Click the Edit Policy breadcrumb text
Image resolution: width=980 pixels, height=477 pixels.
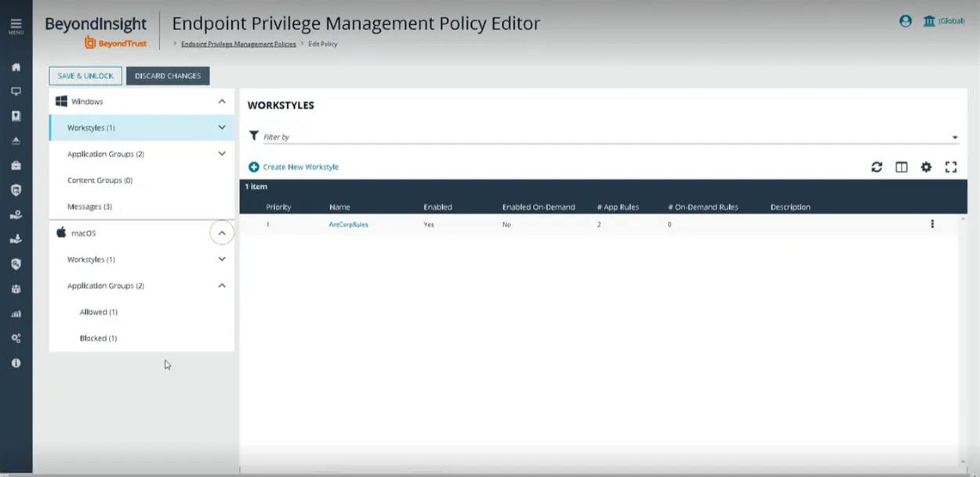[324, 44]
